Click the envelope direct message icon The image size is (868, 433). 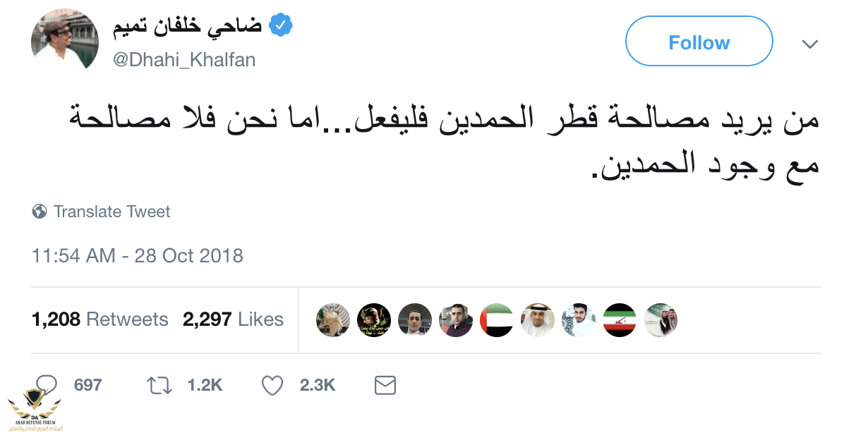tap(385, 385)
